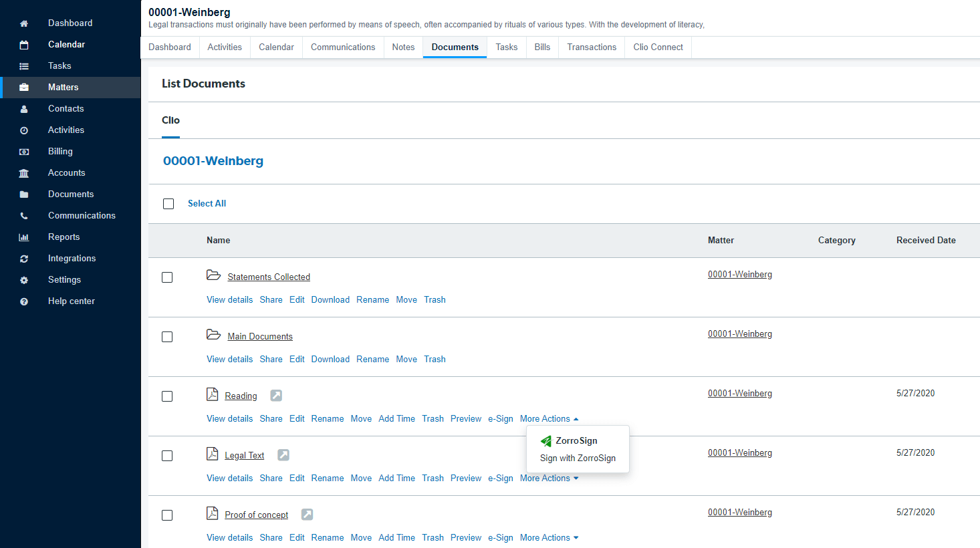
Task: Open the 00001-Weinberg folder heading link
Action: 213,161
